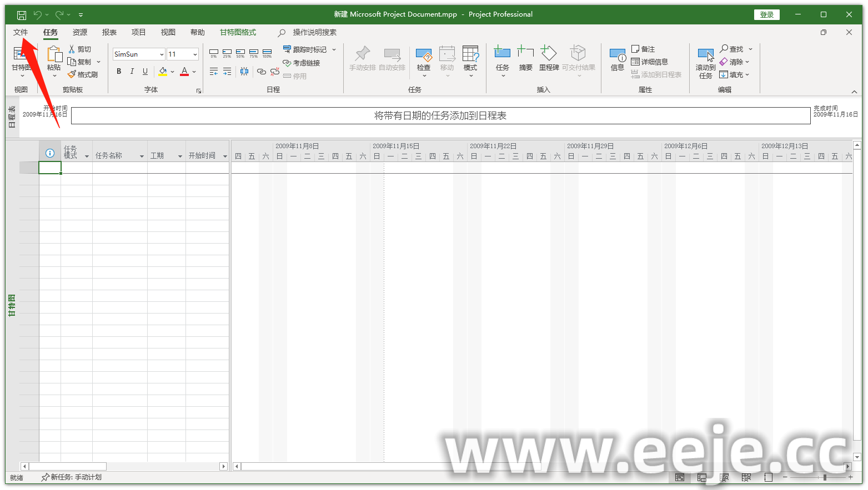Click the Sign in (登录) button
This screenshot has height=490, width=868.
pos(766,15)
